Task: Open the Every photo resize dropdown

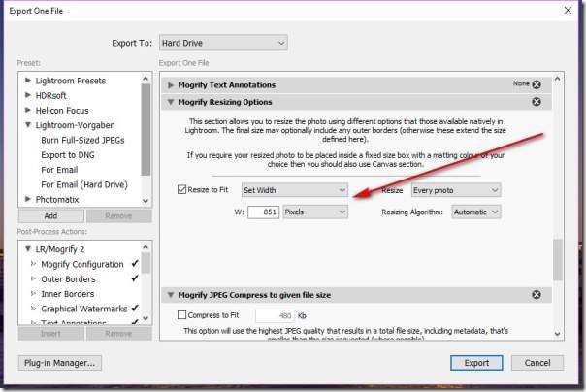Action: click(456, 190)
